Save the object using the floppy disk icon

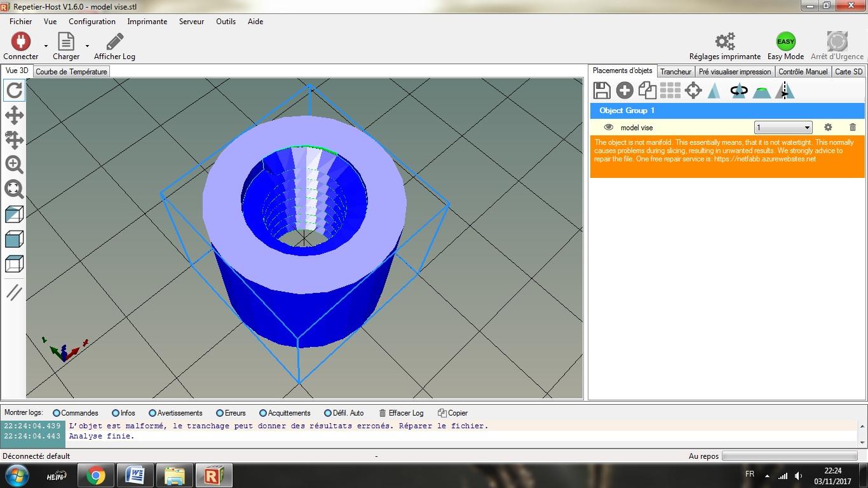[602, 91]
